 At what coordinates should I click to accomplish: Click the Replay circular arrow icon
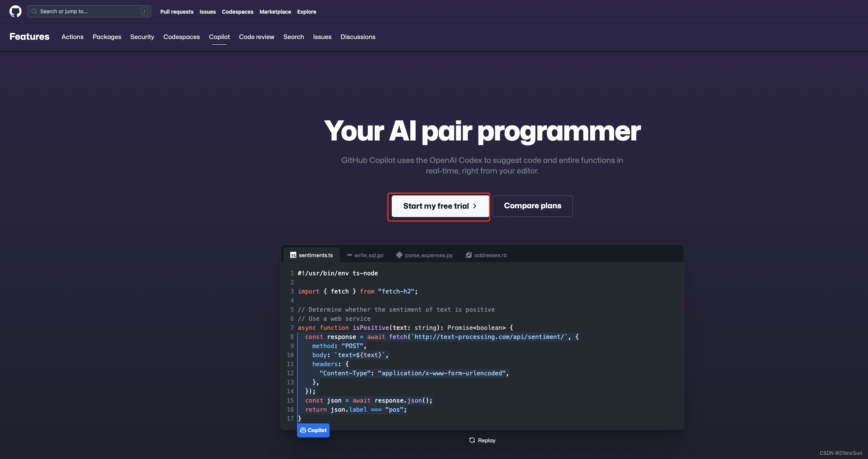(x=472, y=440)
